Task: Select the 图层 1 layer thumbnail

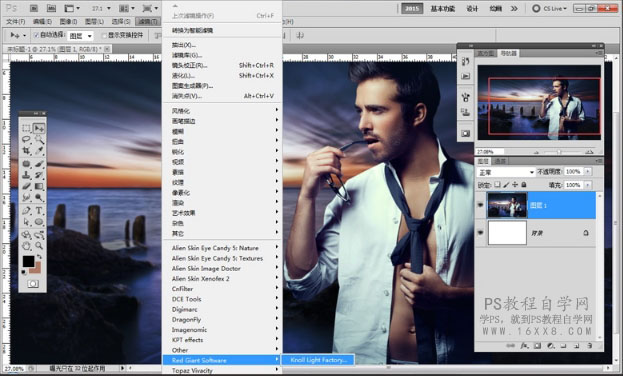Action: point(507,205)
